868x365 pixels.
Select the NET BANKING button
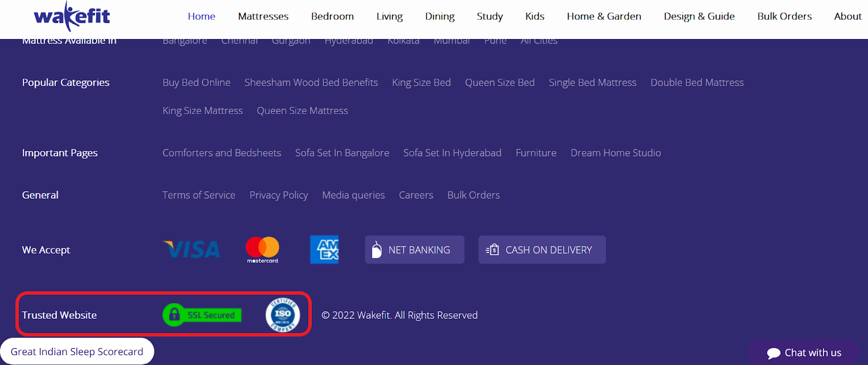pyautogui.click(x=414, y=249)
